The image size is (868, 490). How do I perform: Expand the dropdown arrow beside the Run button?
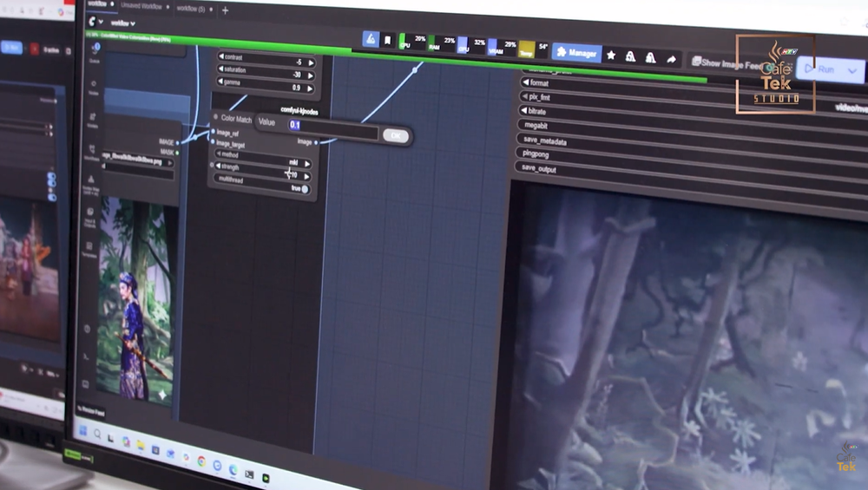click(852, 70)
